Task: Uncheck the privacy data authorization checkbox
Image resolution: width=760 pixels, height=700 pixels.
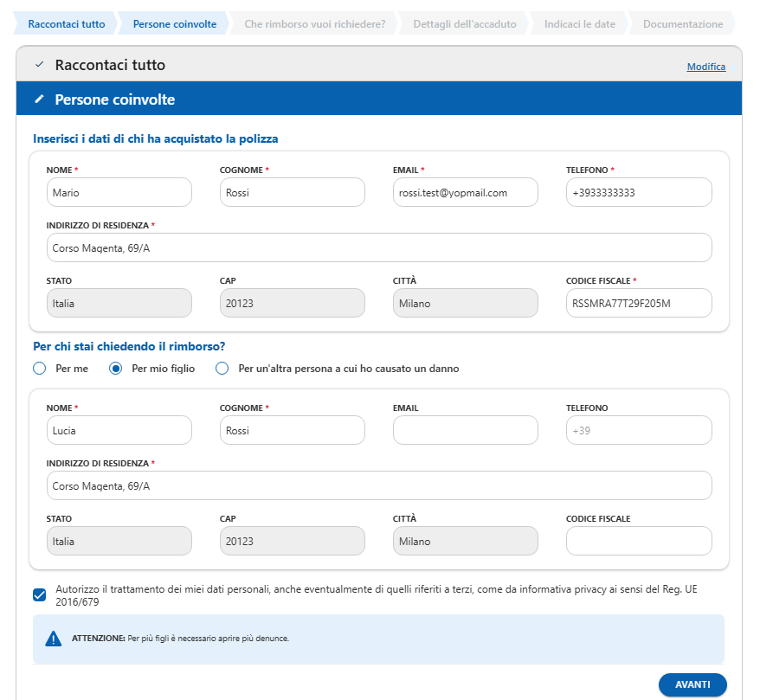Action: point(40,594)
